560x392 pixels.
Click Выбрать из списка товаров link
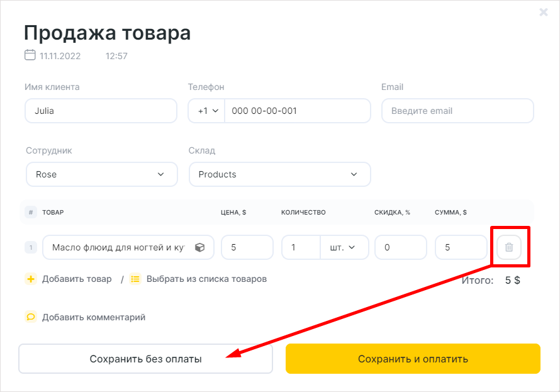point(207,279)
